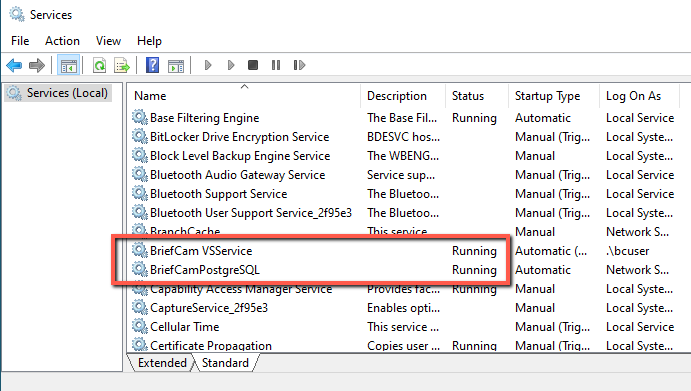Click 'Enables opti...' description cell
The width and height of the screenshot is (691, 391).
click(403, 307)
